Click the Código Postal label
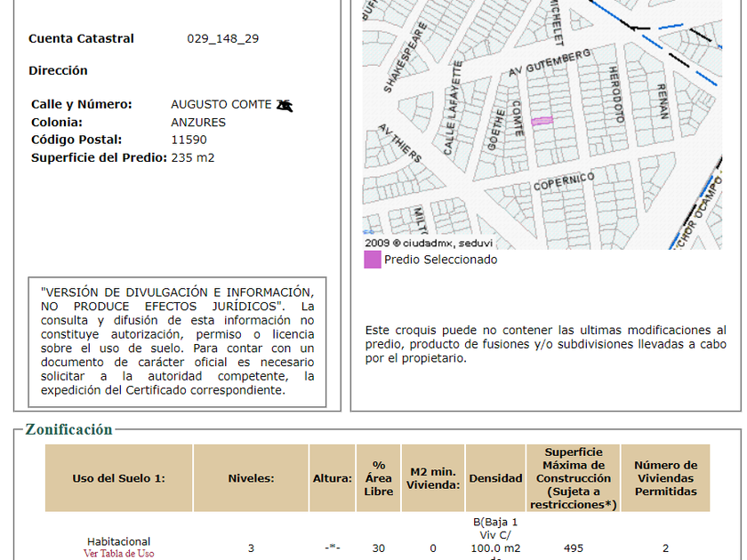The height and width of the screenshot is (560, 747). tap(76, 140)
